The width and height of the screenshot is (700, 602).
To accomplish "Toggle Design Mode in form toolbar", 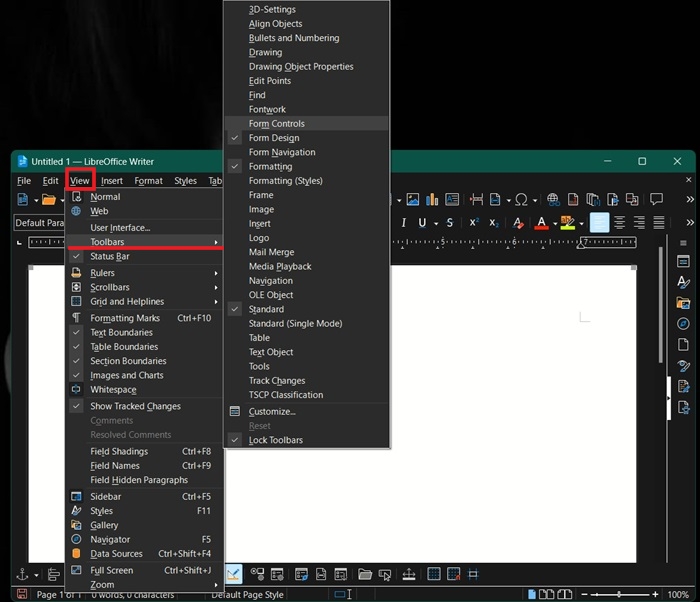I will coord(233,574).
